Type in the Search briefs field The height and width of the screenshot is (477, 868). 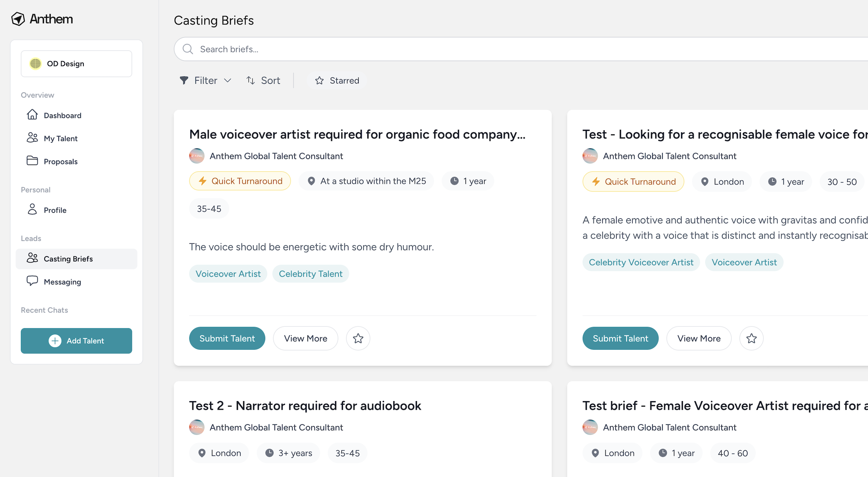coord(495,49)
